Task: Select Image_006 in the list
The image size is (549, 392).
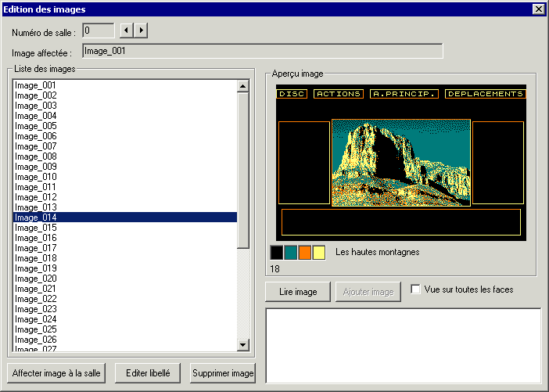Action: pos(125,136)
